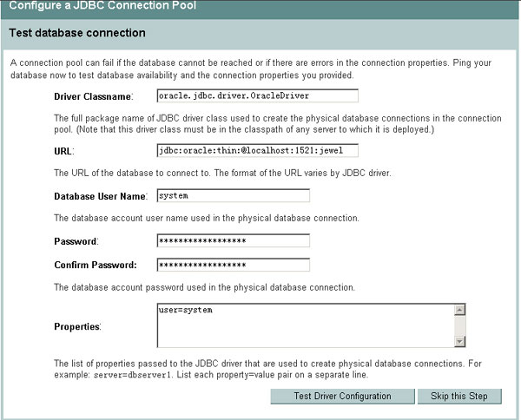
Task: Click the Properties scrollbar track
Action: (x=459, y=325)
